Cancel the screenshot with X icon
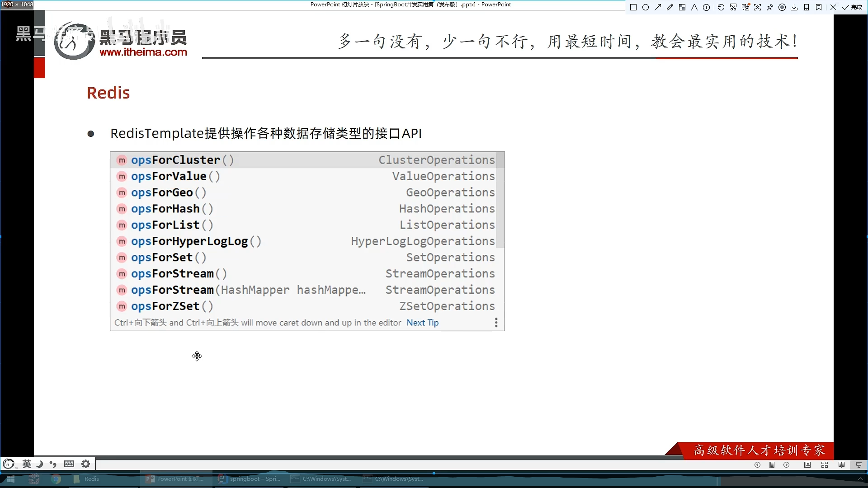The width and height of the screenshot is (868, 488). pos(833,7)
